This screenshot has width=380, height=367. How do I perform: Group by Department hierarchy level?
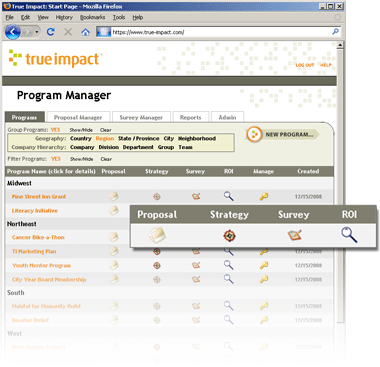pos(138,147)
